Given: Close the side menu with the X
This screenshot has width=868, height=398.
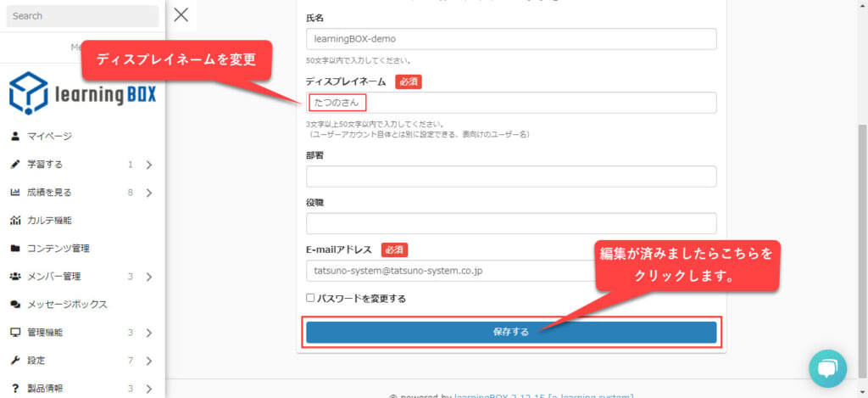Looking at the screenshot, I should click(x=181, y=14).
